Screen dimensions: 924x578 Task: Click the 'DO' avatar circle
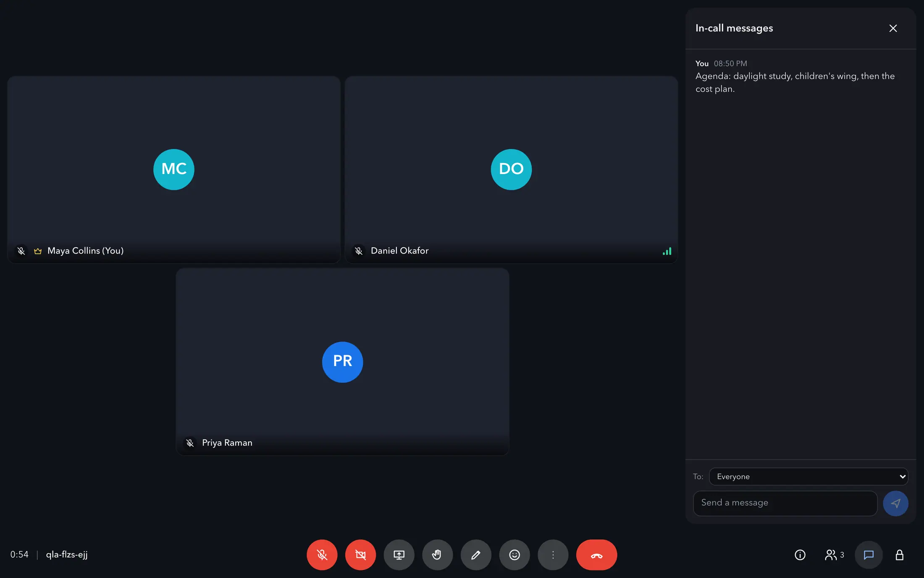point(511,169)
